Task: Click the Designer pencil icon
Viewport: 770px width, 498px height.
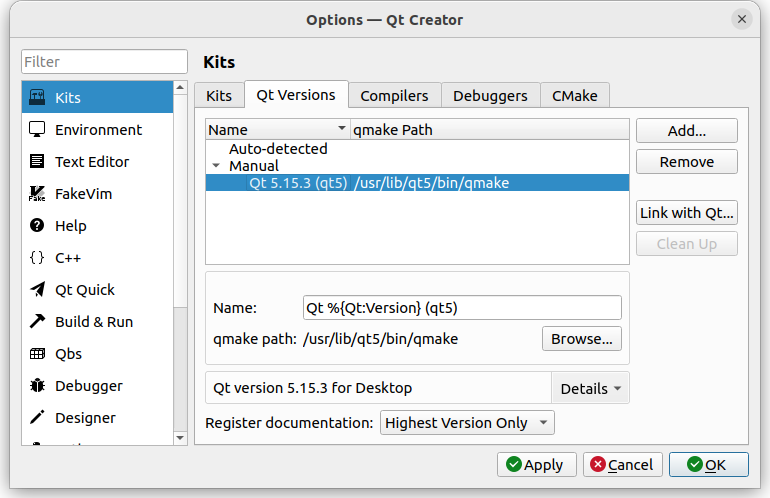Action: point(37,417)
